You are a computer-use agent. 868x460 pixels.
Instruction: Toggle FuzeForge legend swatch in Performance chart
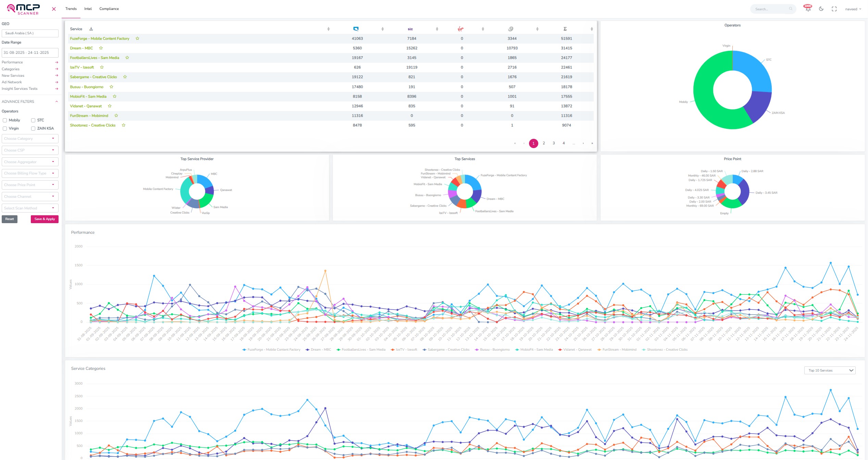244,350
